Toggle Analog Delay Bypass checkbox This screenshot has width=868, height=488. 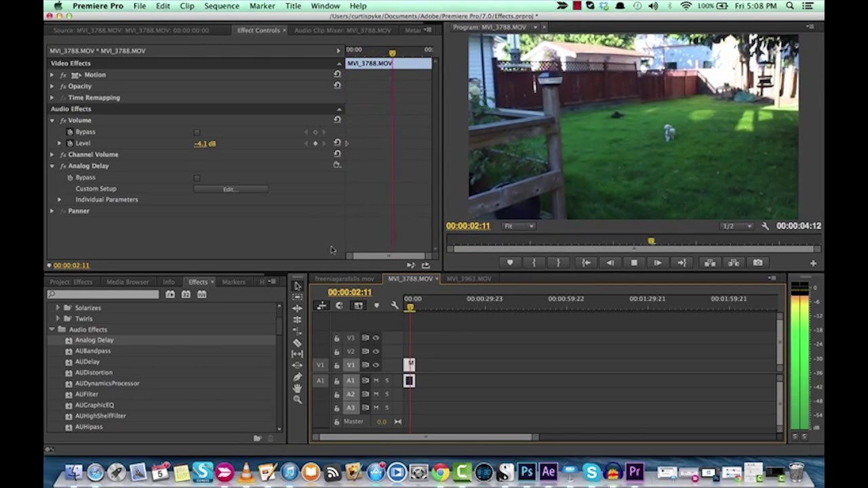coord(197,178)
